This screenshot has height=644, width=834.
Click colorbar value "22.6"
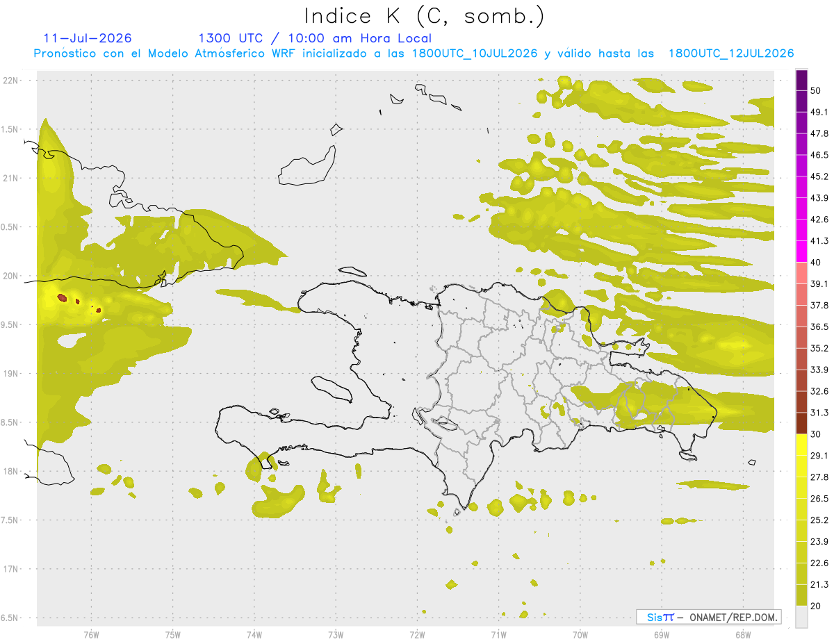pyautogui.click(x=819, y=563)
